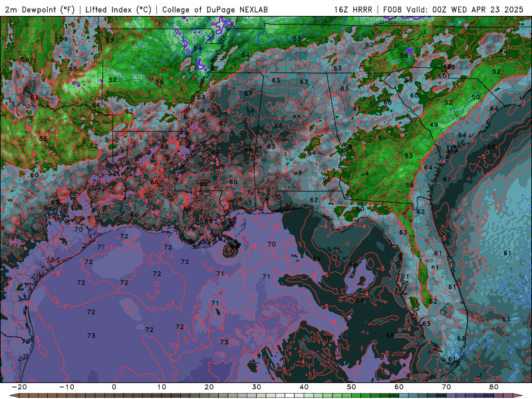Image resolution: width=532 pixels, height=399 pixels.
Task: Click the 'Valid: 00Z WED APR 23 2025' text
Action: [x=465, y=9]
